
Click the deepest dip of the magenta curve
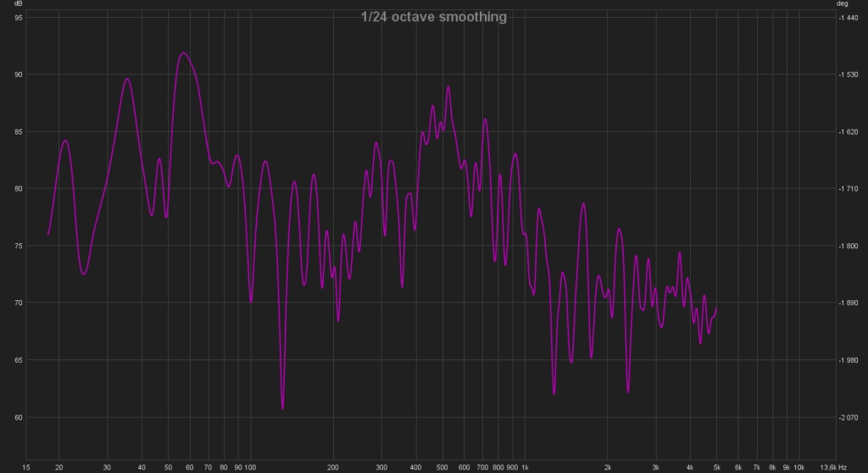pyautogui.click(x=282, y=408)
